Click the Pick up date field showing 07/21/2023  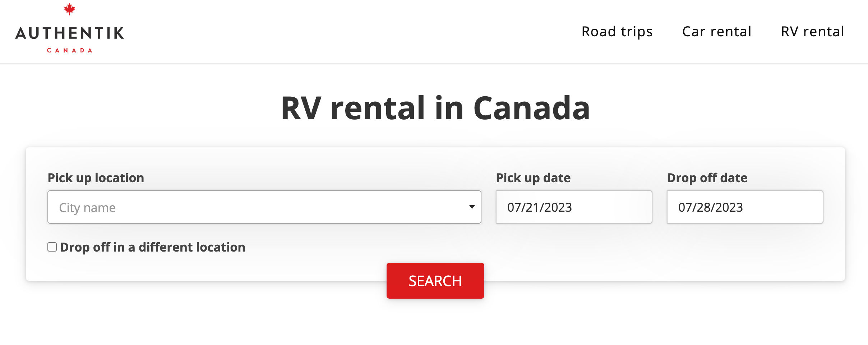573,207
